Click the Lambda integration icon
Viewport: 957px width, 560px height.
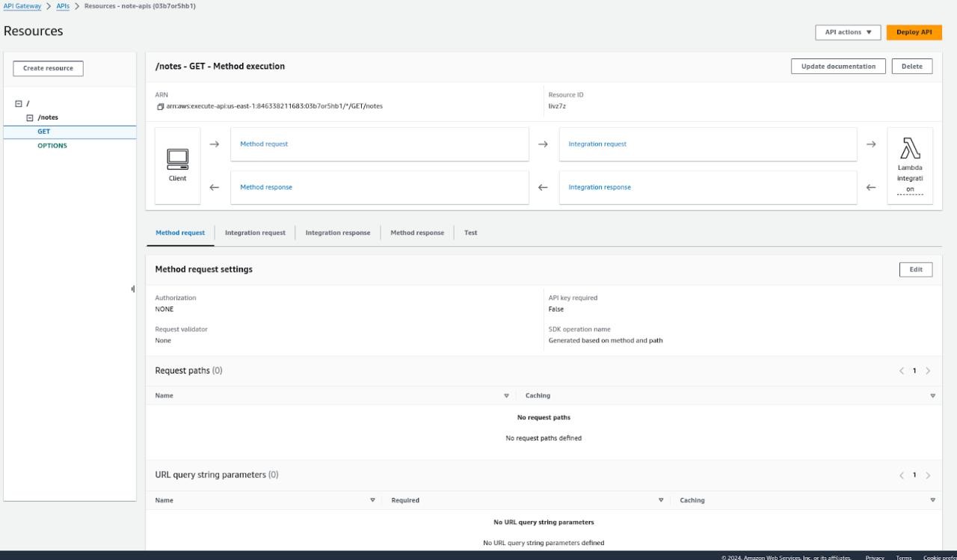click(x=910, y=148)
